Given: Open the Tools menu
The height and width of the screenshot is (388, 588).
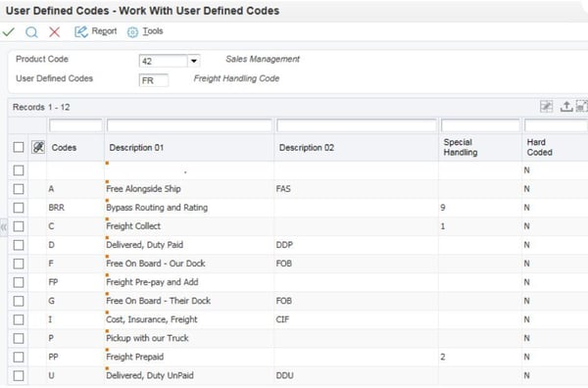Looking at the screenshot, I should click(x=153, y=31).
